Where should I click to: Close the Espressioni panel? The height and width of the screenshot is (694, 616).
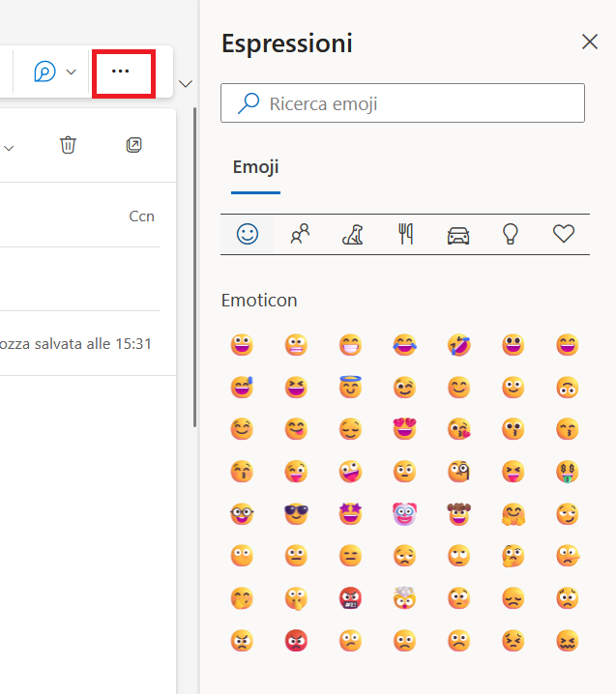(590, 43)
